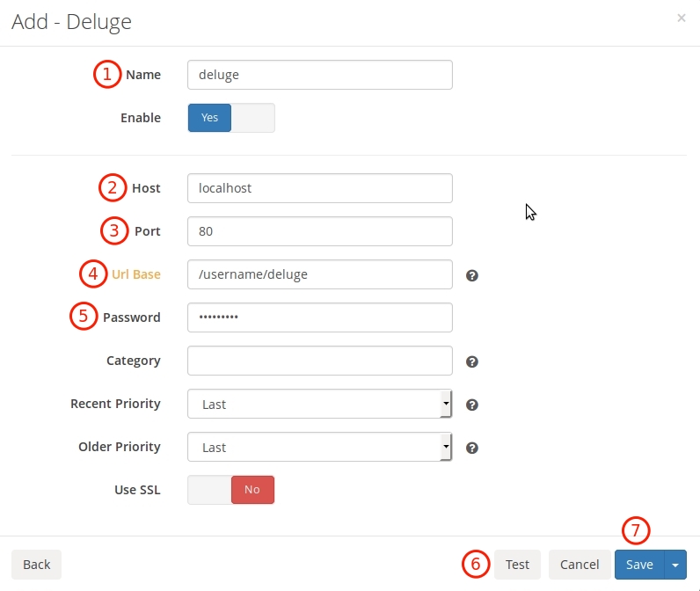The width and height of the screenshot is (700, 591).
Task: Click the Password input field
Action: point(320,317)
